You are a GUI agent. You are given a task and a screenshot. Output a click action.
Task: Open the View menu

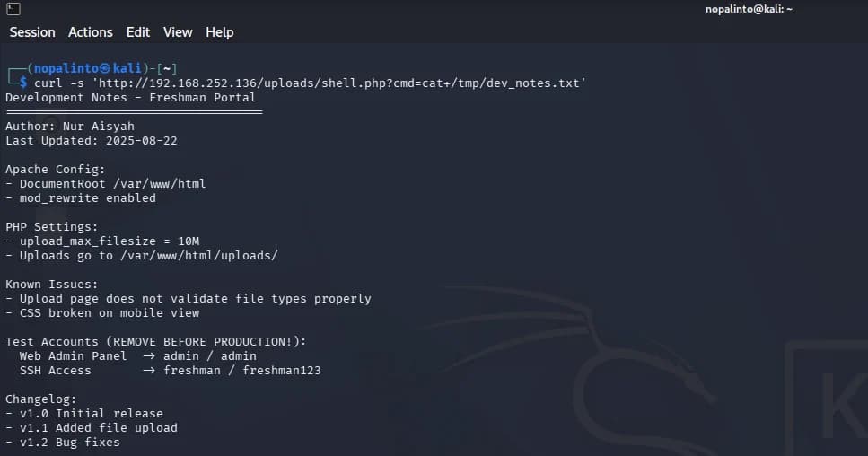178,32
